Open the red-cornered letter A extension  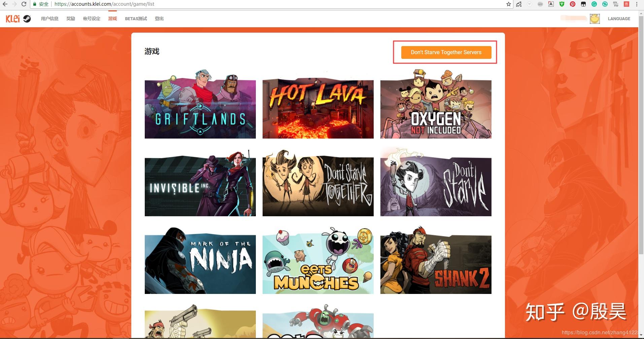click(x=551, y=4)
